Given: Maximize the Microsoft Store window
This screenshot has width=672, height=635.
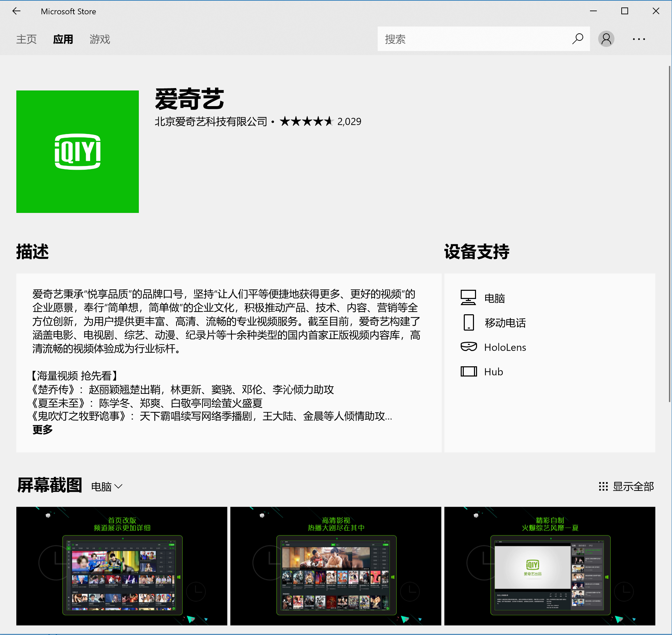Looking at the screenshot, I should point(625,11).
